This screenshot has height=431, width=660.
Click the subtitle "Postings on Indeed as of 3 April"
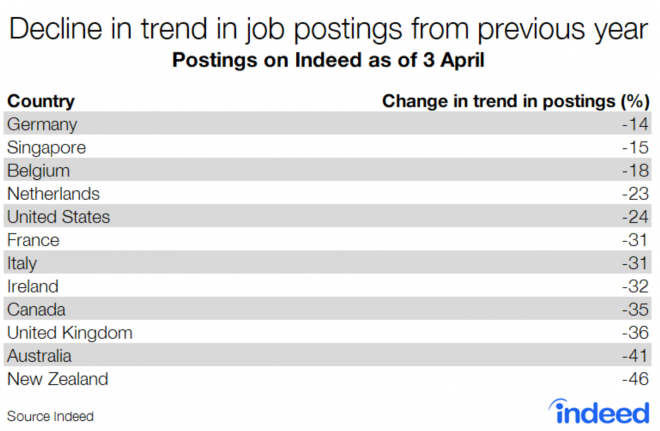(x=330, y=60)
